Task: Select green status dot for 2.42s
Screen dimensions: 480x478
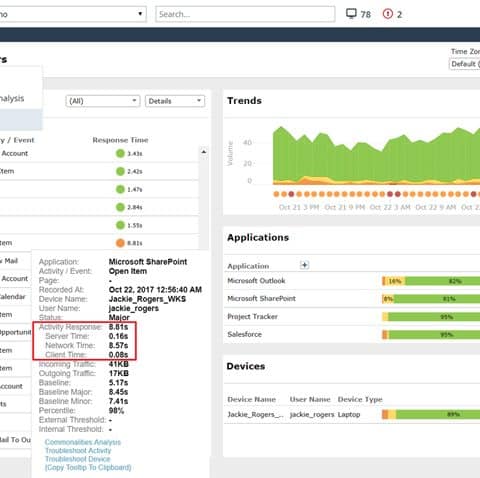Action: click(120, 171)
